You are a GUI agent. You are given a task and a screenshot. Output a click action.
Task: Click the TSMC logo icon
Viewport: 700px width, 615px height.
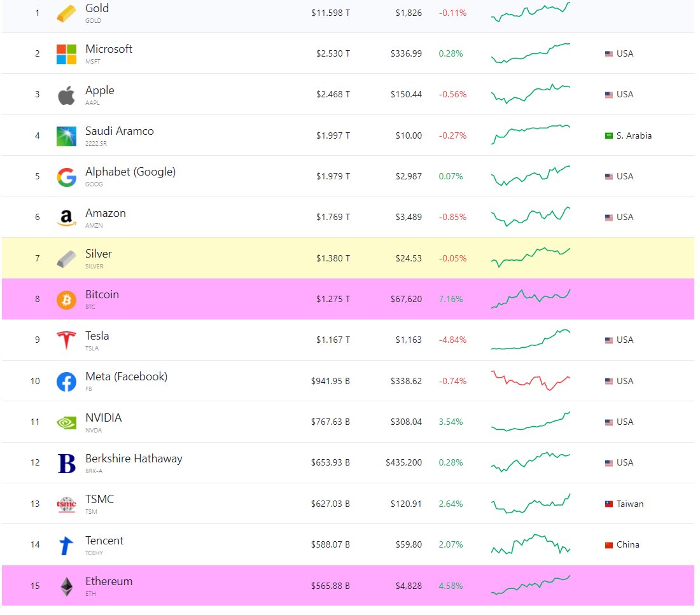coord(66,504)
